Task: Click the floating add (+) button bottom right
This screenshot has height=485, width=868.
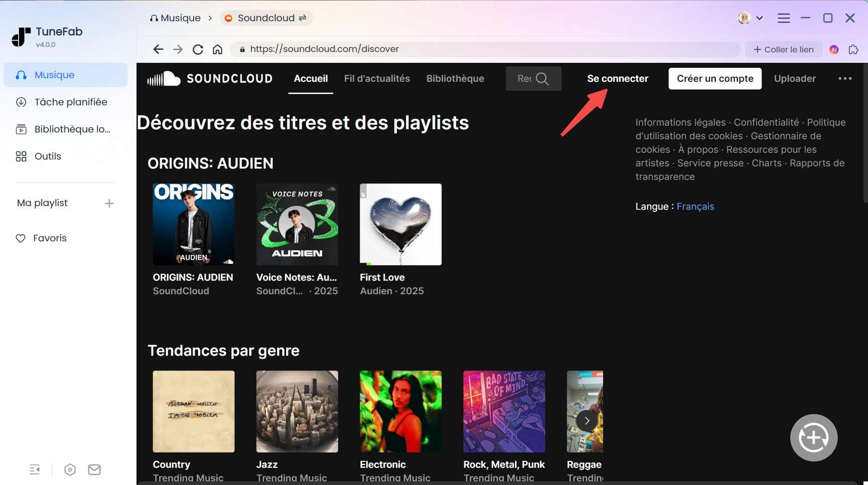Action: pyautogui.click(x=814, y=438)
